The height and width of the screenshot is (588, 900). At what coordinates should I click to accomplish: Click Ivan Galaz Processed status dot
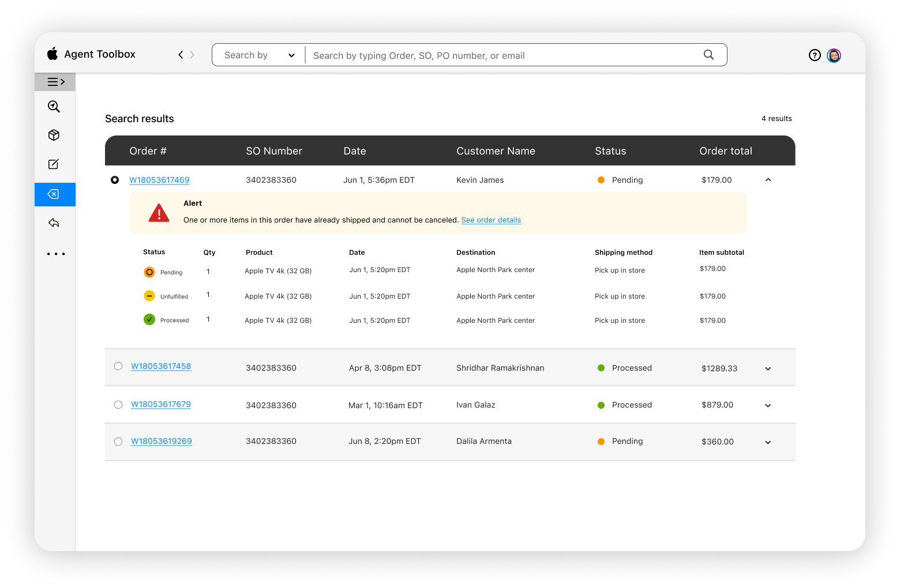pos(601,405)
